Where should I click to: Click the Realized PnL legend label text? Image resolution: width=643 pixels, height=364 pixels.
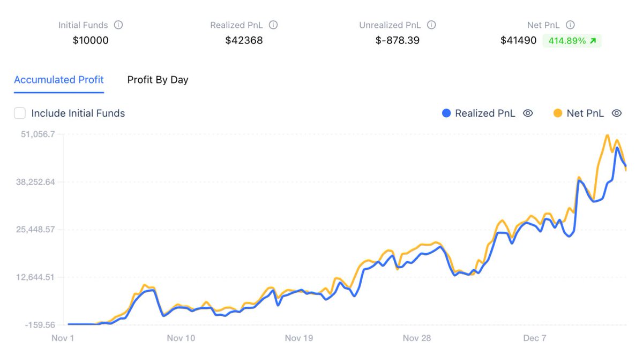[x=484, y=113]
